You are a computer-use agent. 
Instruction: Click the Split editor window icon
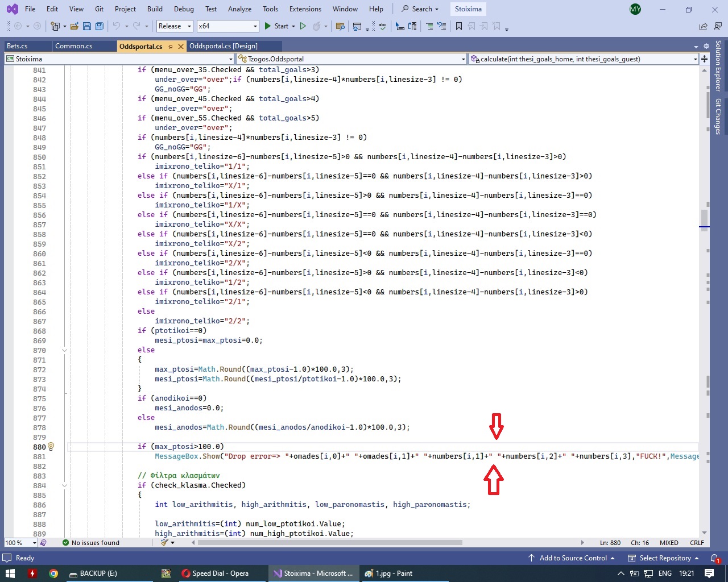pos(705,59)
